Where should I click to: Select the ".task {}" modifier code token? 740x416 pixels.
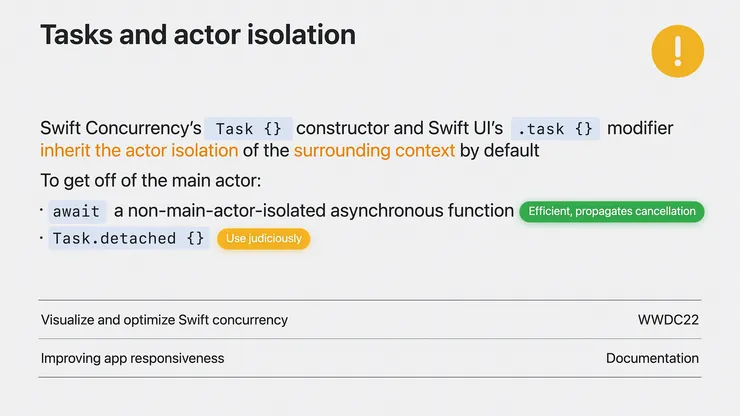(556, 129)
